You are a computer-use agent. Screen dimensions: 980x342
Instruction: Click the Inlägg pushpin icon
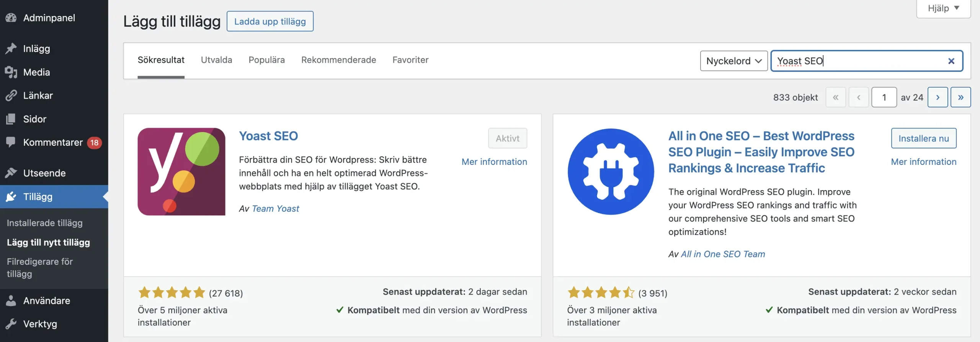point(11,49)
